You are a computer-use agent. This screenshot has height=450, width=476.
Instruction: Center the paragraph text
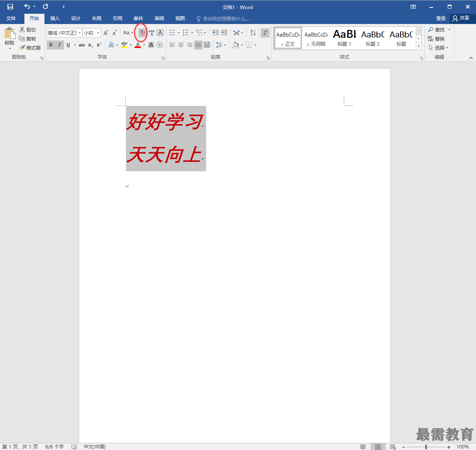(x=181, y=45)
